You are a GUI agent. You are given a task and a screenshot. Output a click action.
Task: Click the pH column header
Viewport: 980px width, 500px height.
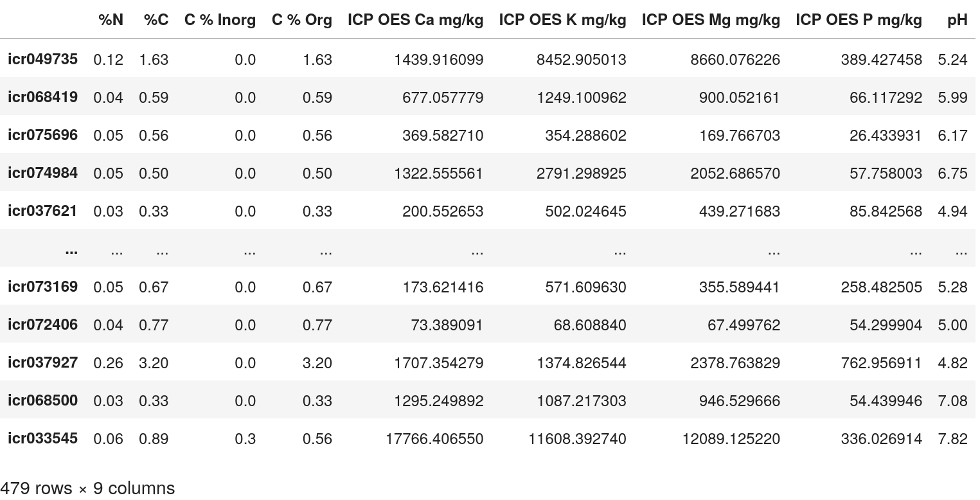957,20
